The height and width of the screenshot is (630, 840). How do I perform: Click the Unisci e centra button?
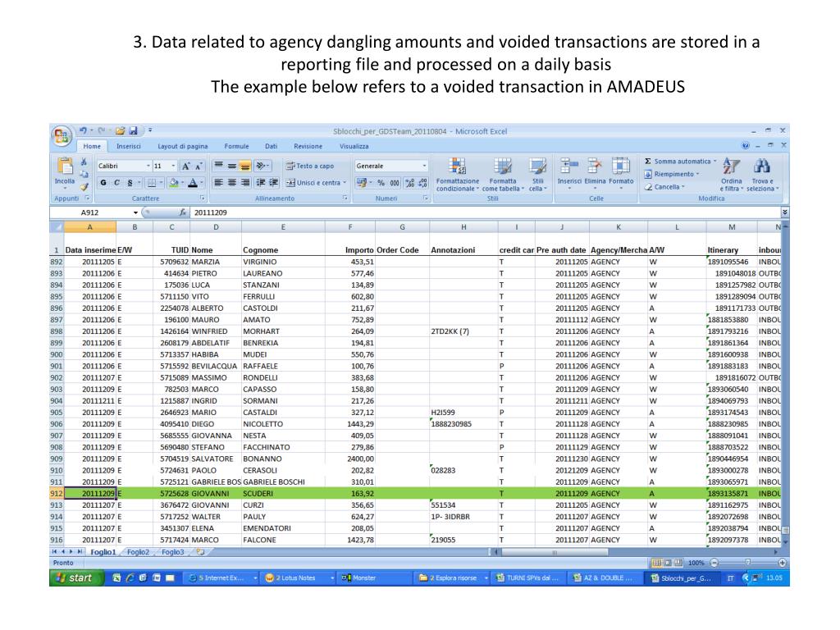coord(317,183)
